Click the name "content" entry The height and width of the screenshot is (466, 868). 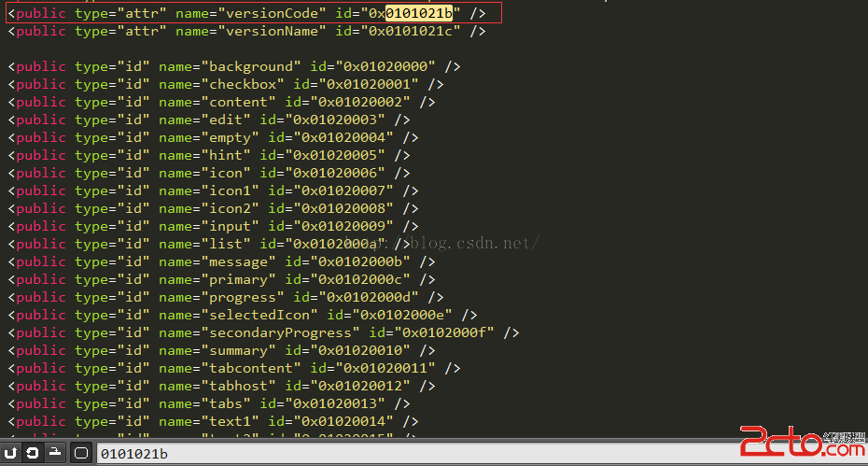[x=238, y=102]
